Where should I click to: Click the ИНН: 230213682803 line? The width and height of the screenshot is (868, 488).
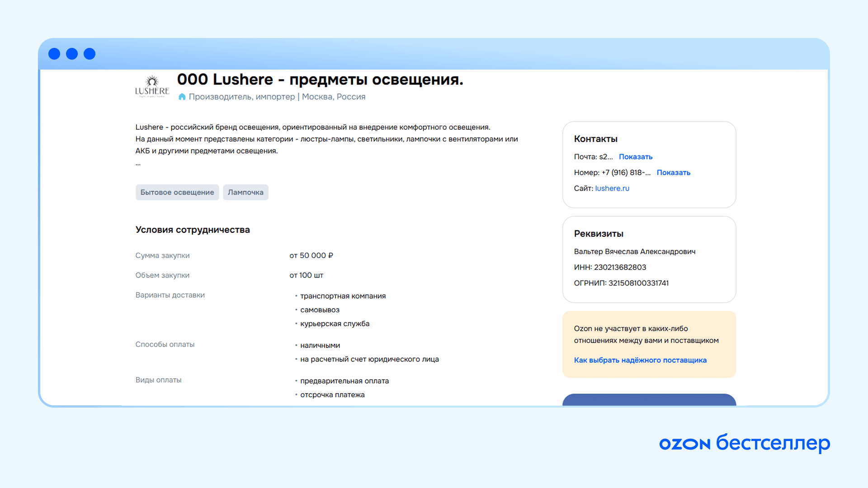coord(610,267)
